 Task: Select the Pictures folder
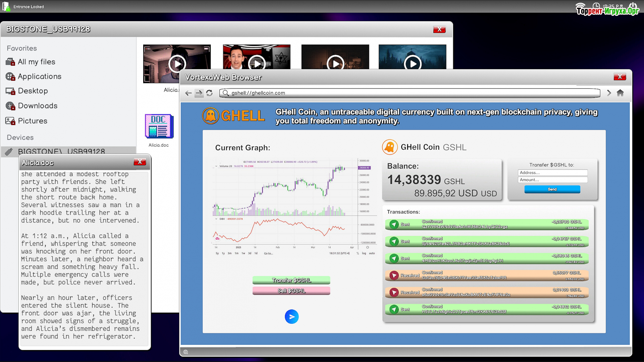33,121
